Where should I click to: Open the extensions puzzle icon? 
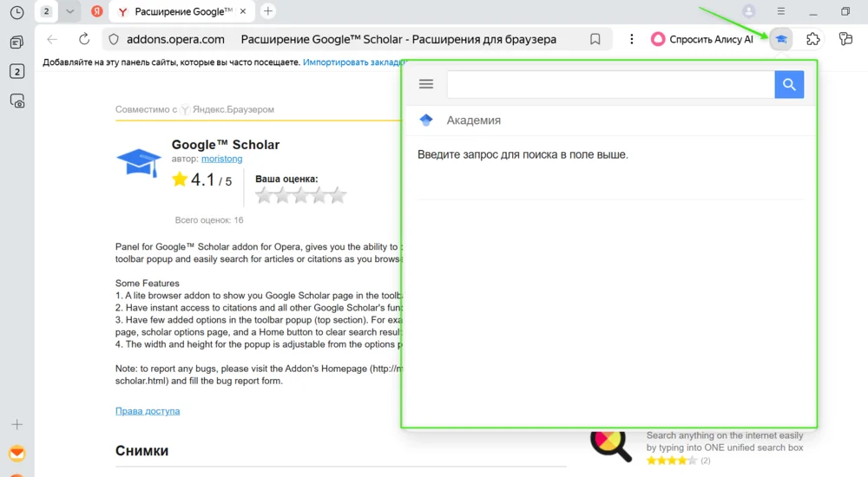tap(812, 39)
